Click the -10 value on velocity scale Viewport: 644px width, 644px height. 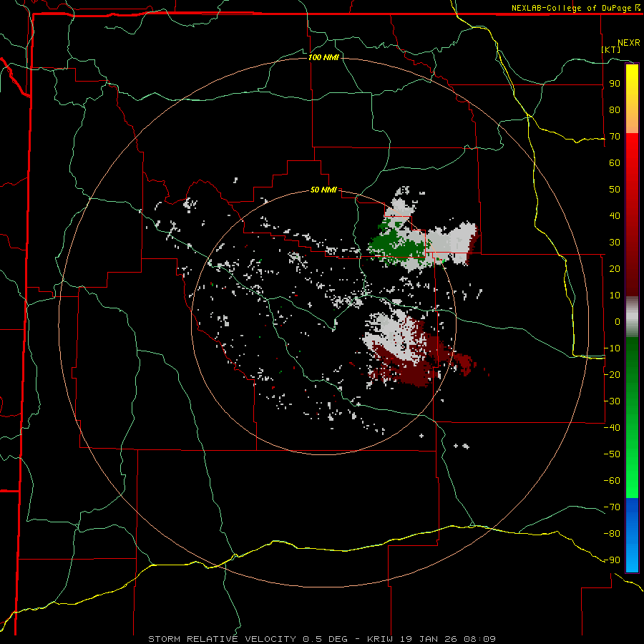612,348
